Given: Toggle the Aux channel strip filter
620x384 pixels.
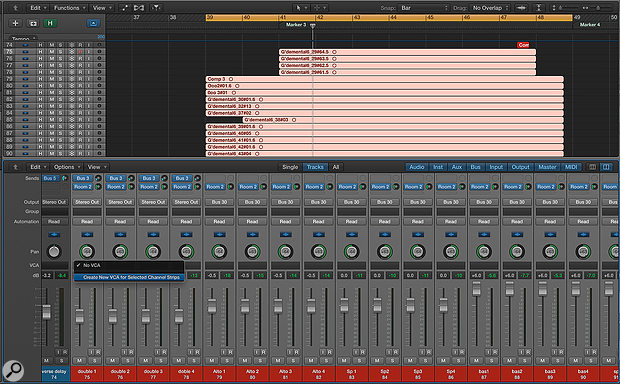Looking at the screenshot, I should 457,167.
